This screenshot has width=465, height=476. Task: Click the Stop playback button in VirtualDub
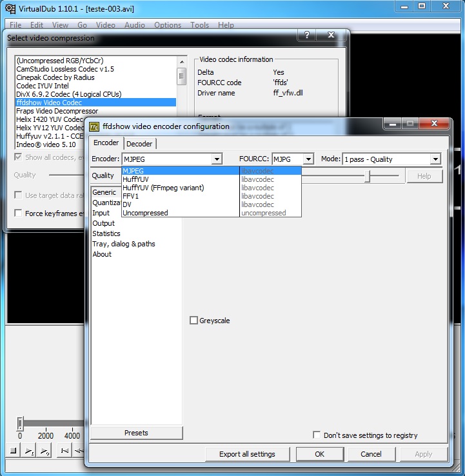click(13, 450)
